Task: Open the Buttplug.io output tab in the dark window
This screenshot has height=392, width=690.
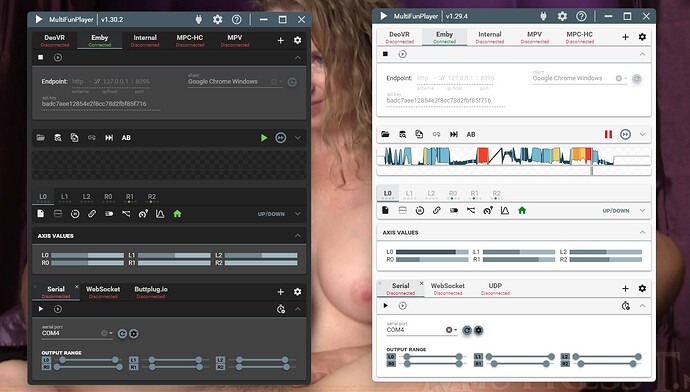Action: click(150, 292)
